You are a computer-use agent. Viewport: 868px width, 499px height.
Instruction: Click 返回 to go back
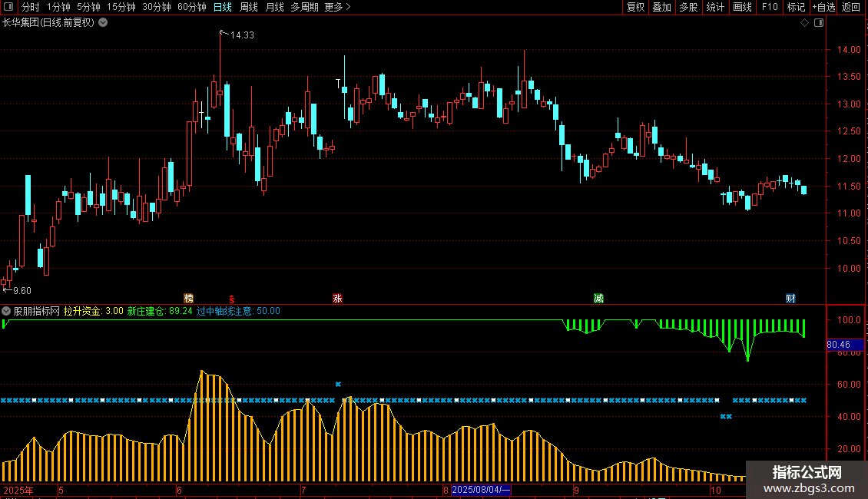pyautogui.click(x=851, y=7)
